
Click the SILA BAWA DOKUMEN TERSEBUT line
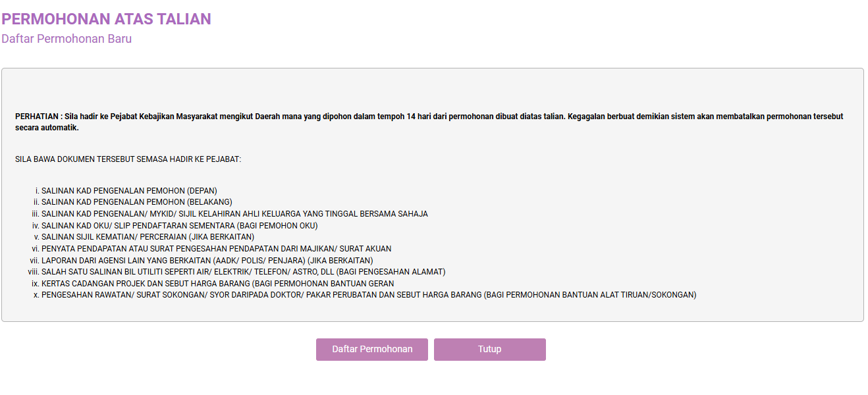128,159
